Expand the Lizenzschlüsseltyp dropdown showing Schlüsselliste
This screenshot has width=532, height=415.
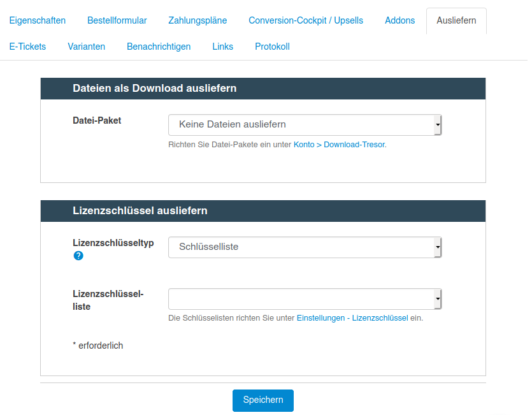(x=305, y=247)
